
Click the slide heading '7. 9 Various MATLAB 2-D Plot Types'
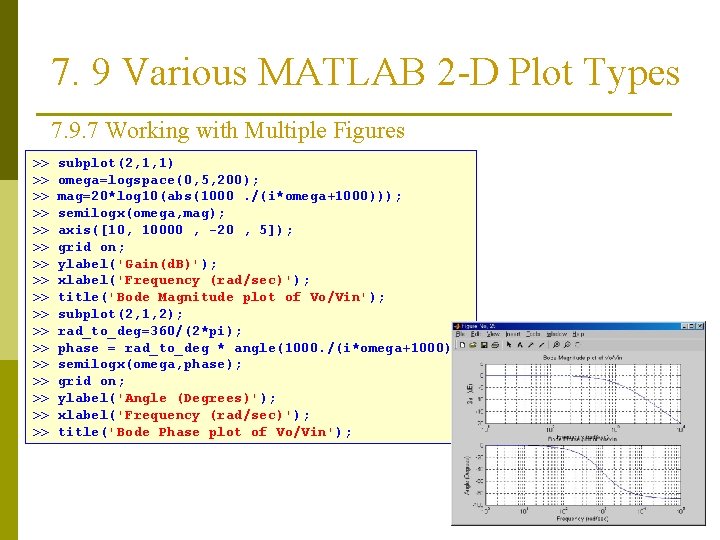pos(365,72)
